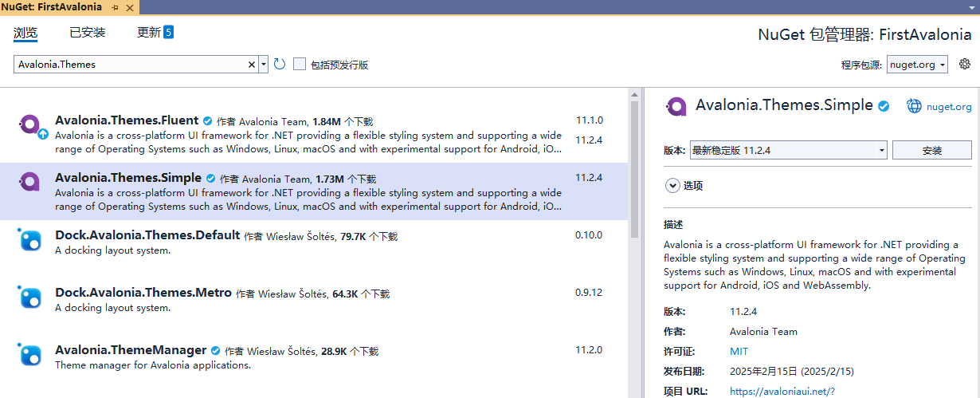Switch to the 已安装 tab
Image resolution: width=980 pixels, height=398 pixels.
click(87, 33)
